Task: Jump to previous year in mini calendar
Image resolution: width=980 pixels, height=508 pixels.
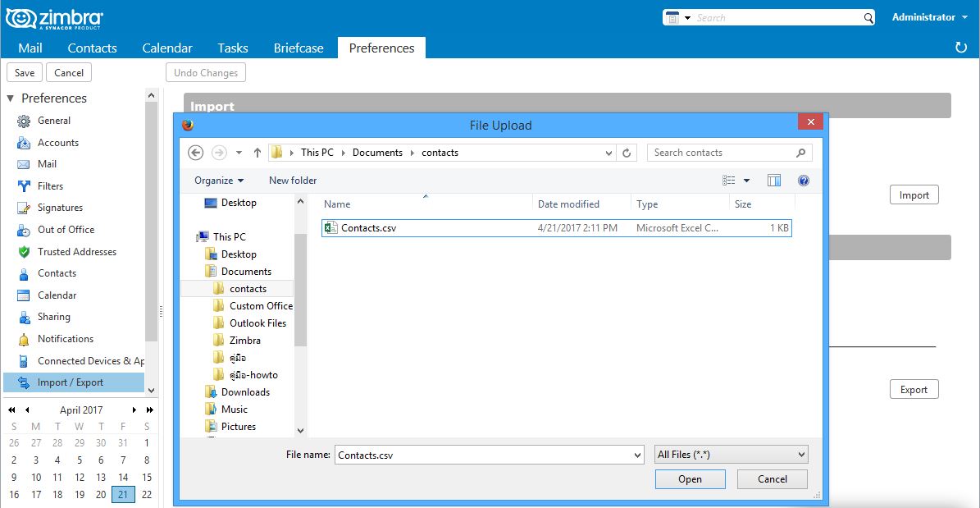Action: click(x=11, y=410)
